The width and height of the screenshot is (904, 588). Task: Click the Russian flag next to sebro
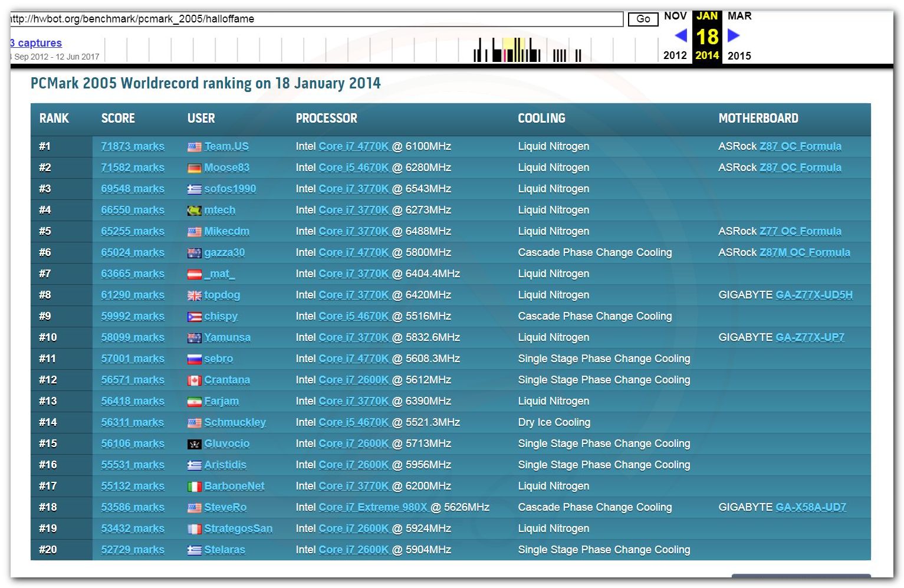194,359
